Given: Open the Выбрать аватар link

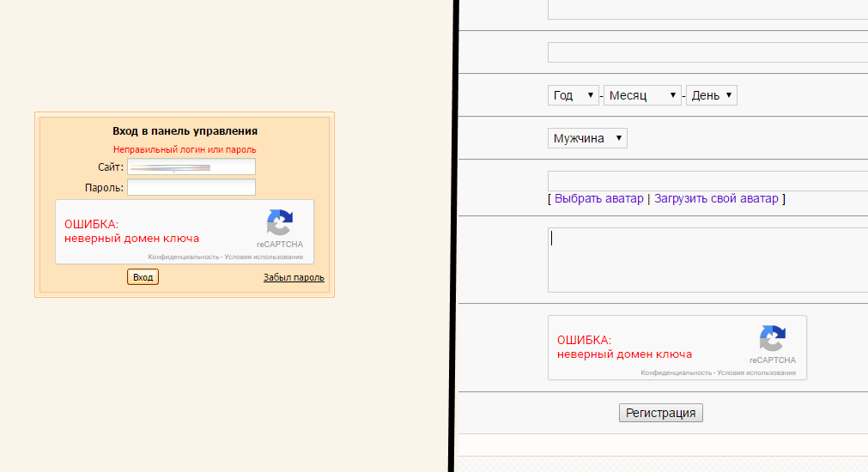Looking at the screenshot, I should (599, 198).
